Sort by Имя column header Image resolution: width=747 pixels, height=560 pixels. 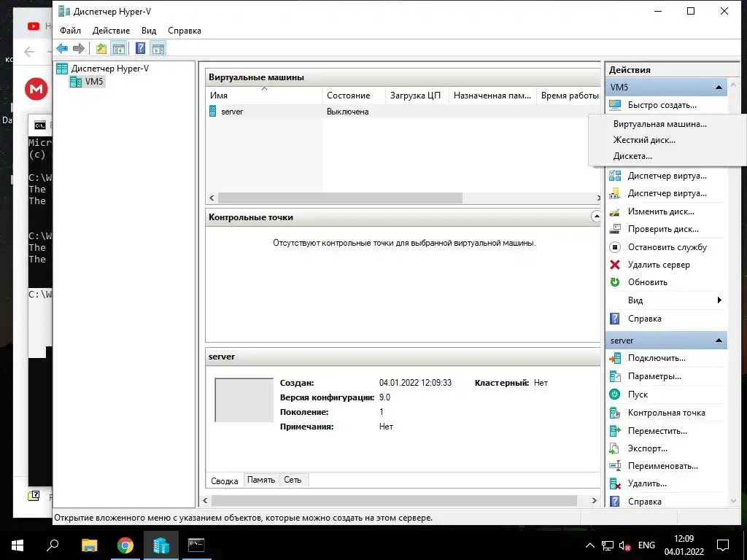coord(264,96)
